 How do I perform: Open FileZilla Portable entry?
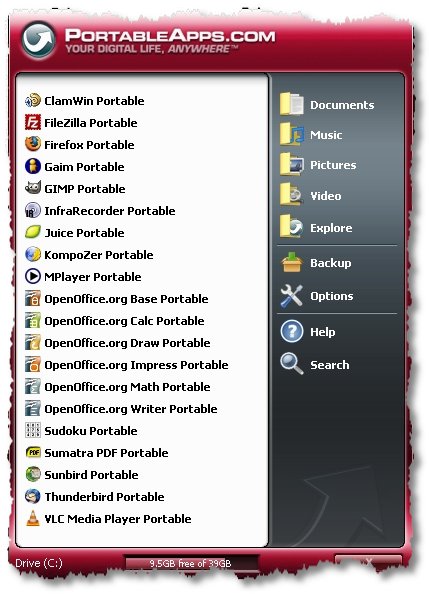tap(91, 123)
